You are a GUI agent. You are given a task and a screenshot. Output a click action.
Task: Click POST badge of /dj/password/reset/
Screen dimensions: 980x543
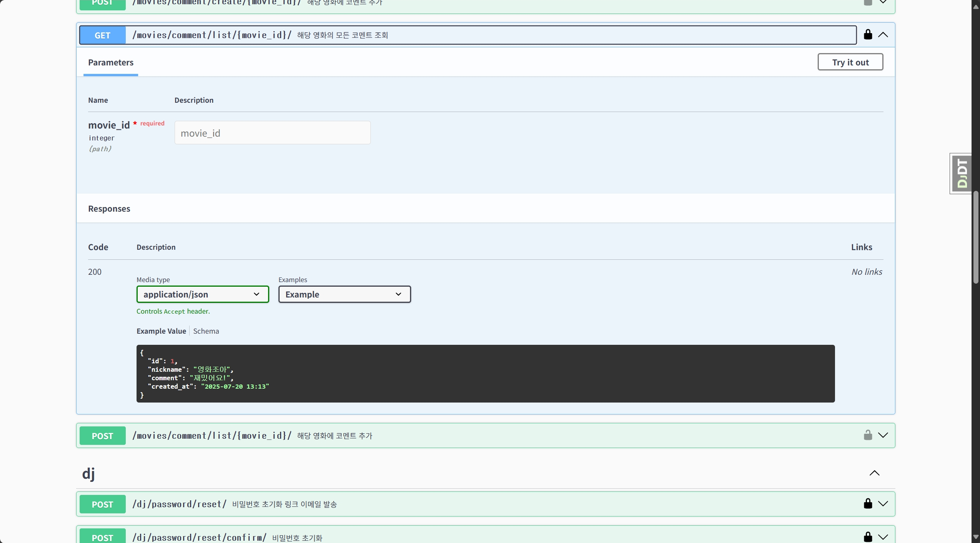[102, 505]
